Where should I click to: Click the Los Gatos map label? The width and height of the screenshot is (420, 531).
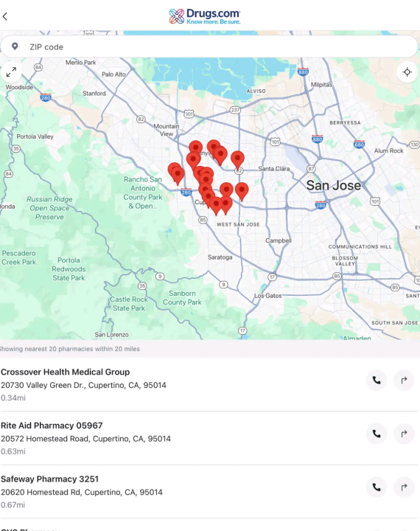point(268,296)
